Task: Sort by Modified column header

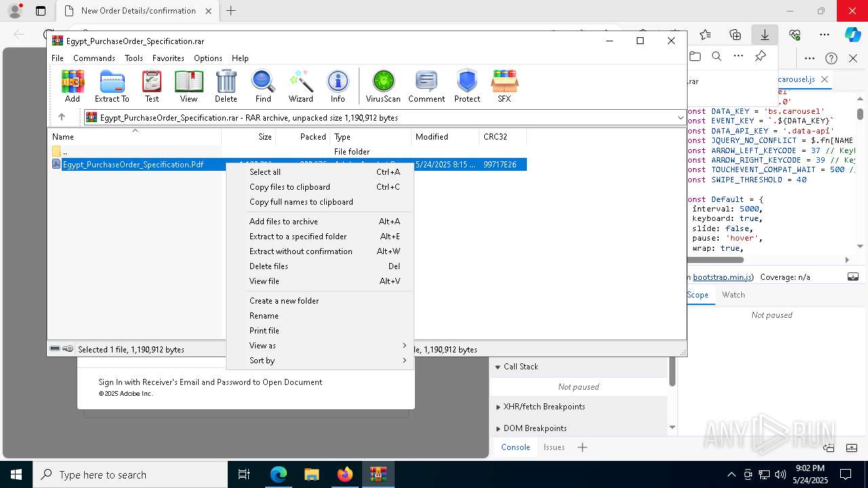Action: coord(445,136)
